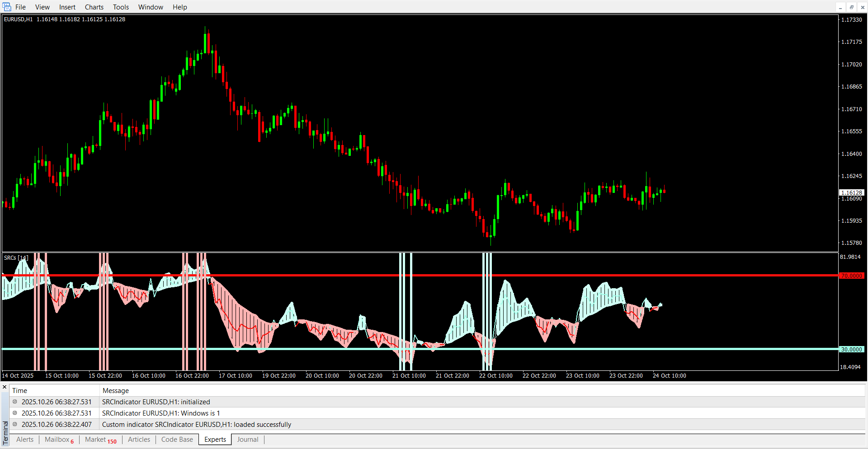This screenshot has height=449, width=868.
Task: Switch to the Journal tab
Action: pos(248,440)
